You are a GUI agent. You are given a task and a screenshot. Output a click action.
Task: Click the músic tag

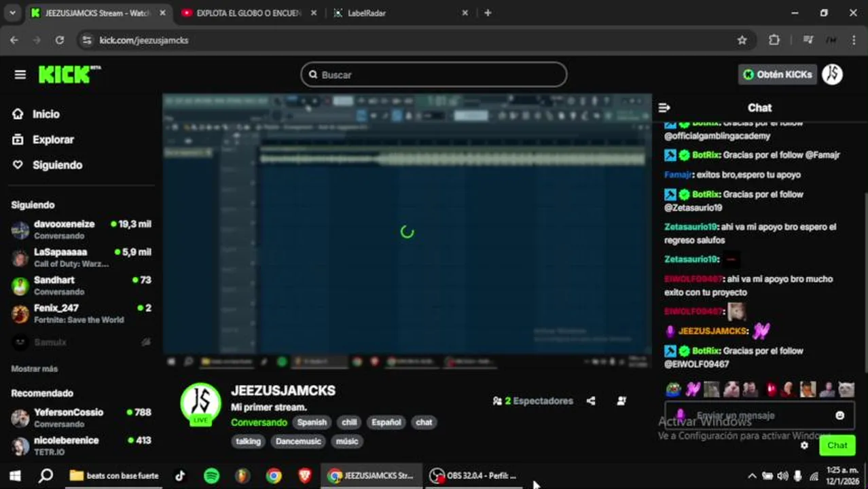(x=346, y=441)
